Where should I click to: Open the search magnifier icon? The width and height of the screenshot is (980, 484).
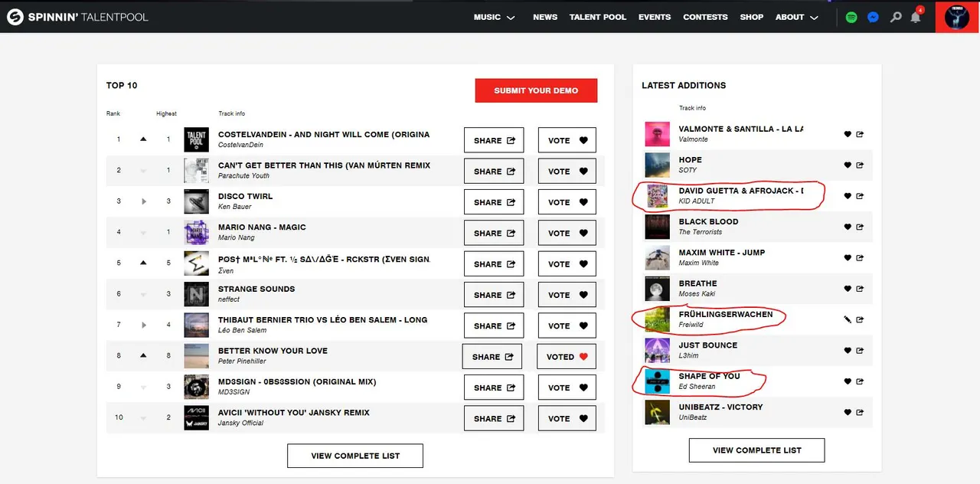point(896,17)
